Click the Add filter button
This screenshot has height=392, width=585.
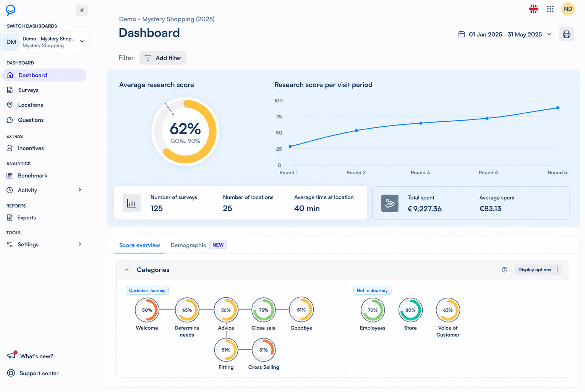[163, 58]
